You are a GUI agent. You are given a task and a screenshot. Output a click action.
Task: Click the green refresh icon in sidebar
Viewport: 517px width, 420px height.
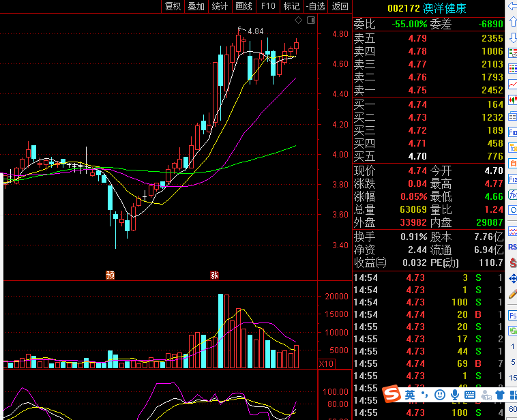[513, 331]
